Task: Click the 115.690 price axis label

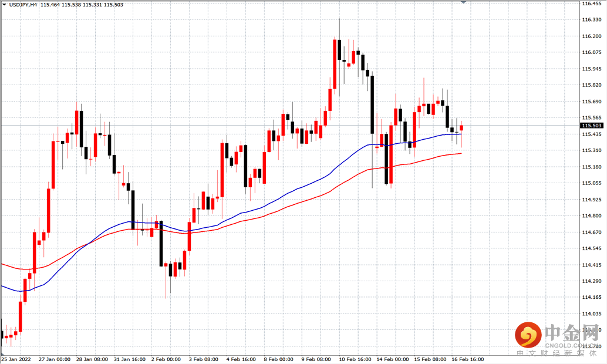Action: point(592,102)
